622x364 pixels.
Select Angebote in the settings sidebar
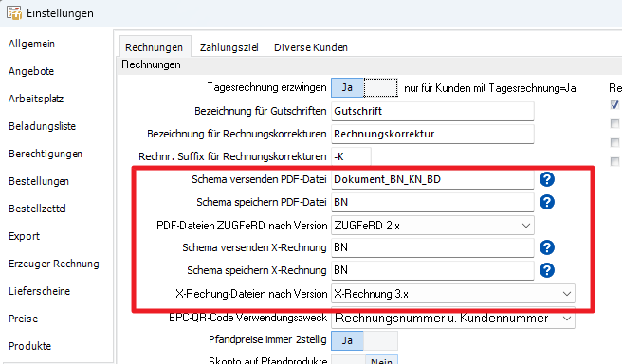coord(31,71)
